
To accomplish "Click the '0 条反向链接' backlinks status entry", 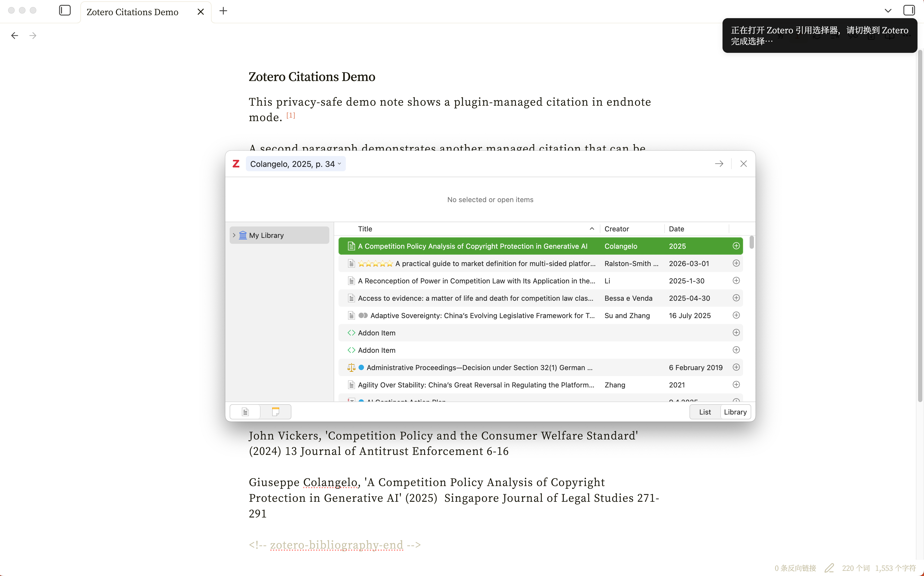I will click(795, 568).
